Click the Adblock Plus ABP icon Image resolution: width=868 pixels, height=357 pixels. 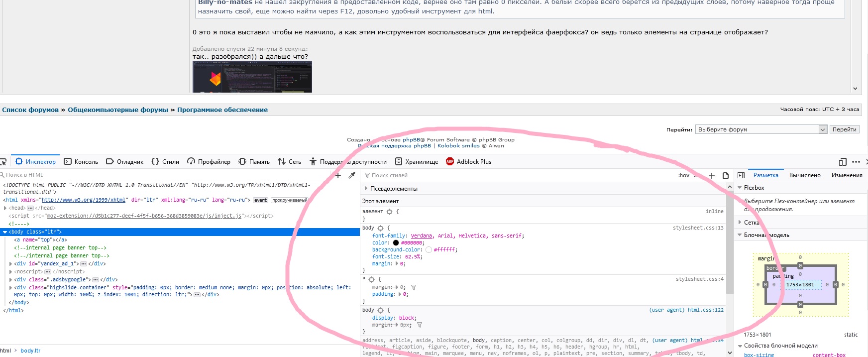coord(450,161)
